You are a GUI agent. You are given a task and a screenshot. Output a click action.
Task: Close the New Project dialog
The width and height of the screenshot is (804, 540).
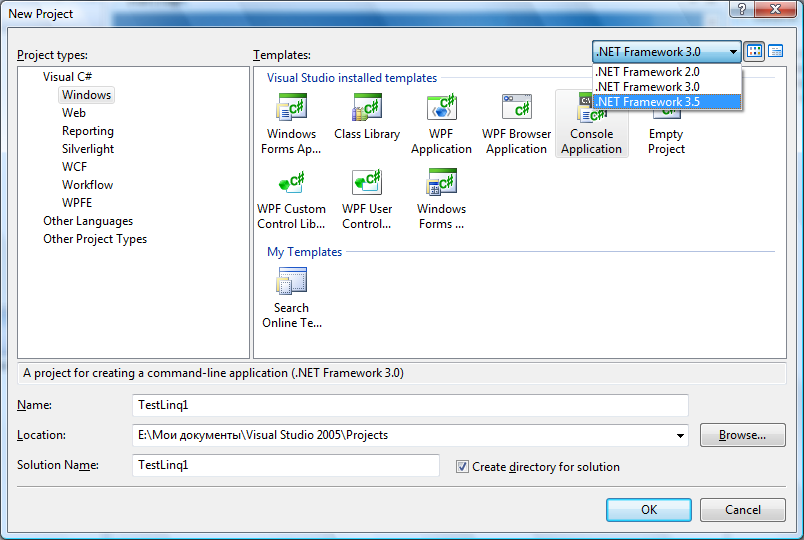pos(776,9)
